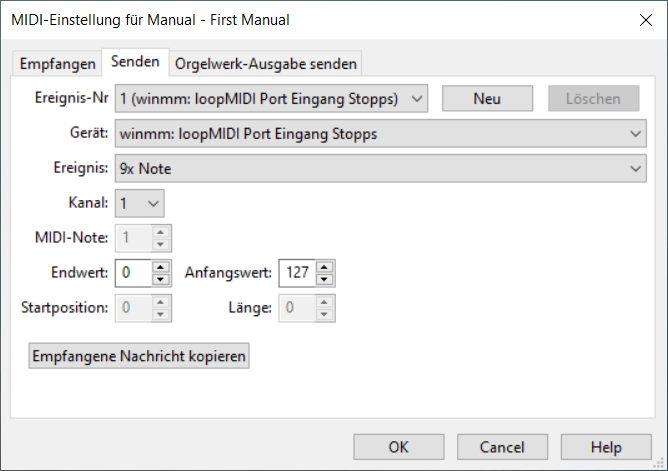Click the Neu button
Image resolution: width=668 pixels, height=471 pixels.
(x=486, y=98)
